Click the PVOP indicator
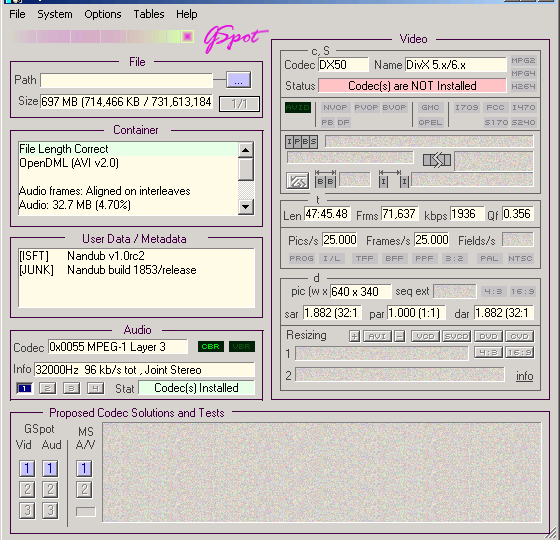This screenshot has width=560, height=540. click(x=366, y=108)
